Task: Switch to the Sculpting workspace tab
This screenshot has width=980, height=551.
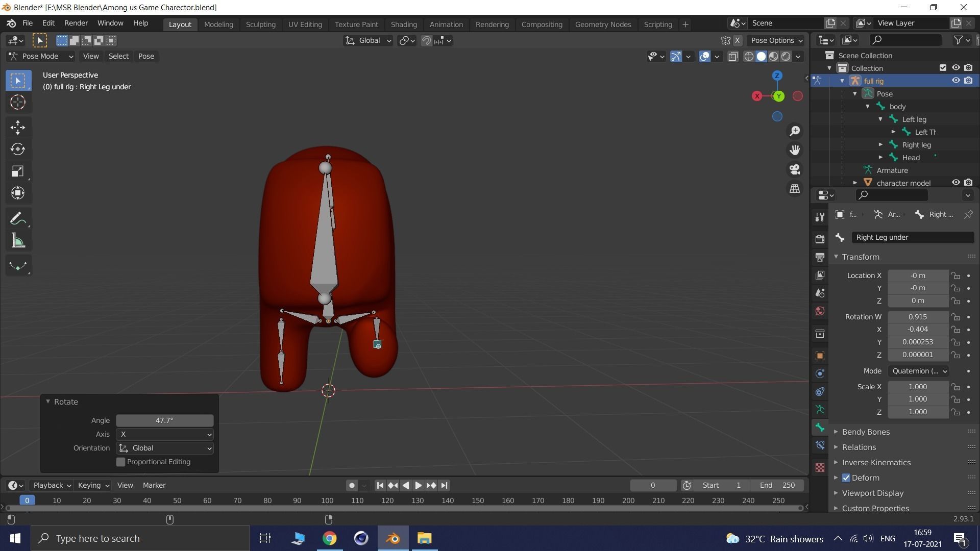Action: pyautogui.click(x=260, y=24)
